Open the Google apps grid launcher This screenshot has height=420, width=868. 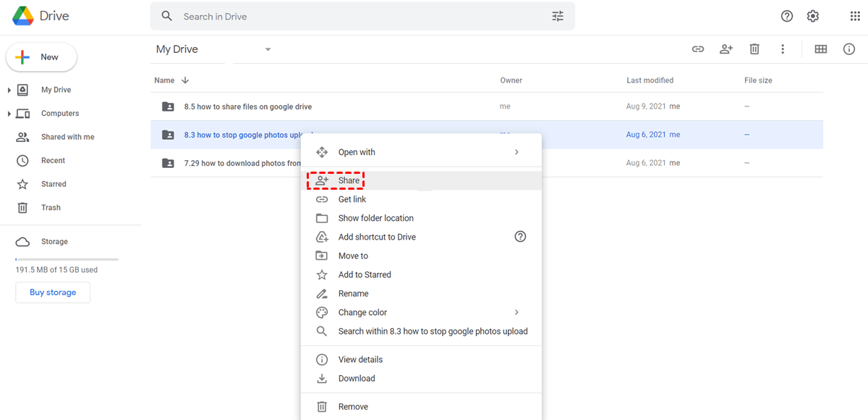click(855, 16)
